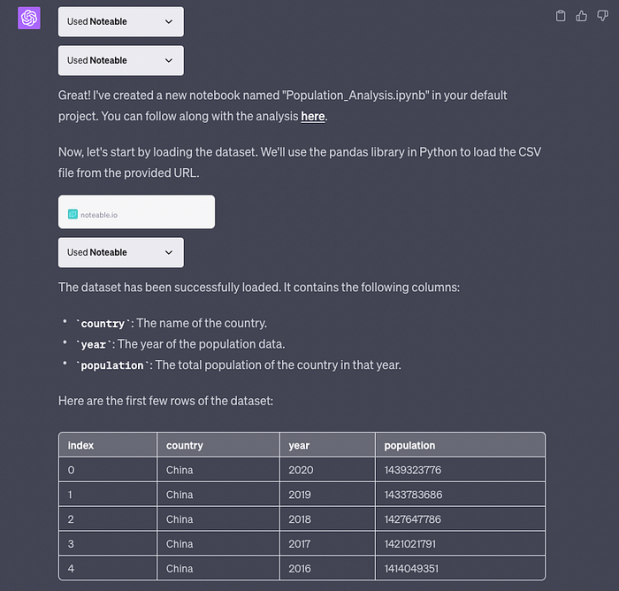
Task: Open the "here" notebook link
Action: pos(313,116)
